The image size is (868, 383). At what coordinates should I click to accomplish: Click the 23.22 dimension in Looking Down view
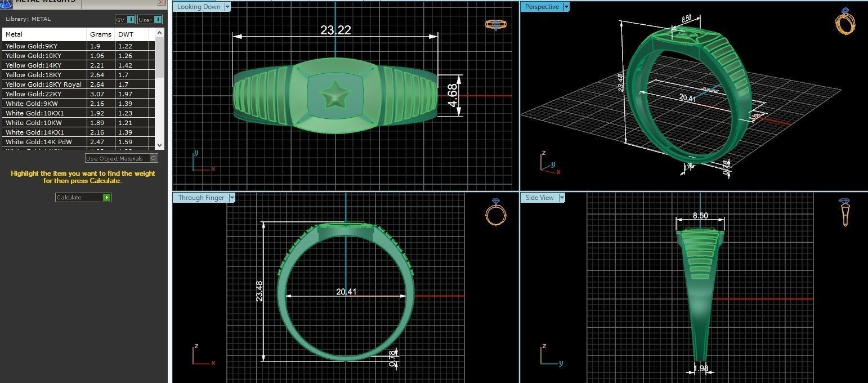[x=335, y=30]
